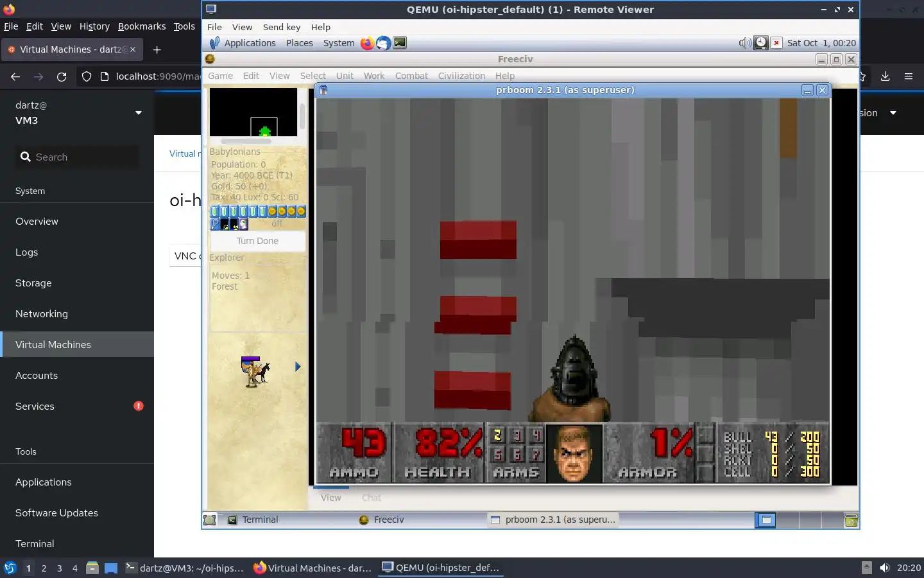Switch to host workspace 3
The height and width of the screenshot is (578, 924).
(x=60, y=568)
